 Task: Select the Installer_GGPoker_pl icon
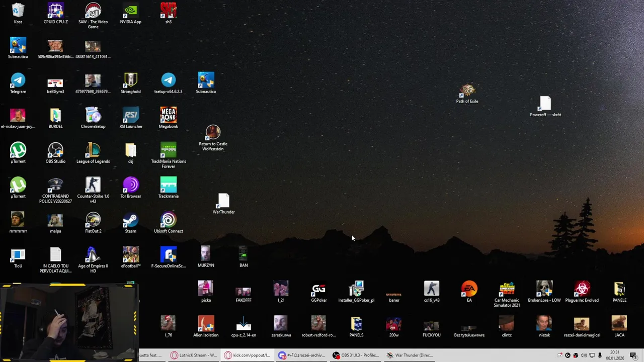356,292
